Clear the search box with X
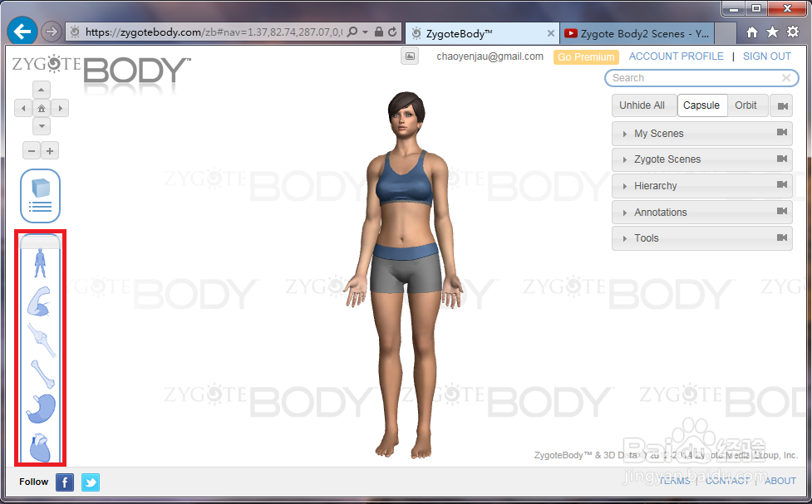The height and width of the screenshot is (504, 812). pos(786,78)
